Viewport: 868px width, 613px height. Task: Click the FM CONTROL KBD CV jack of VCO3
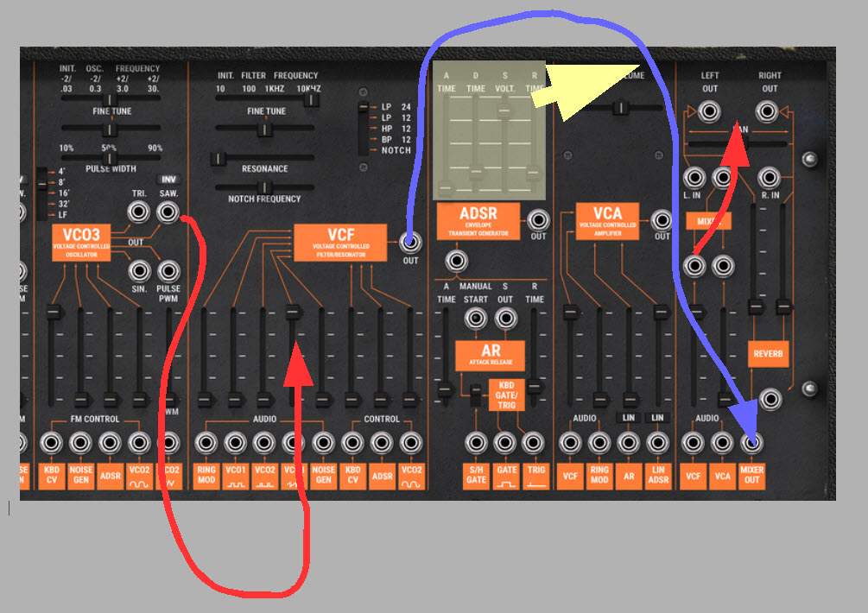click(52, 443)
